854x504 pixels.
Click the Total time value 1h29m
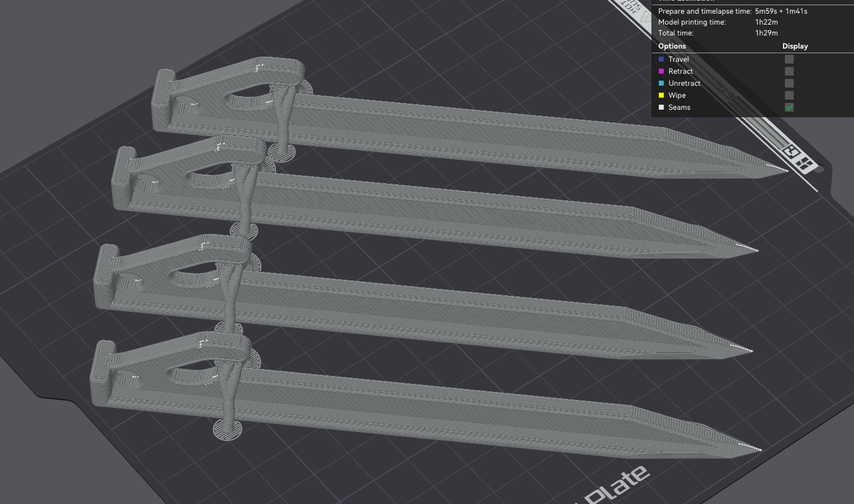766,33
